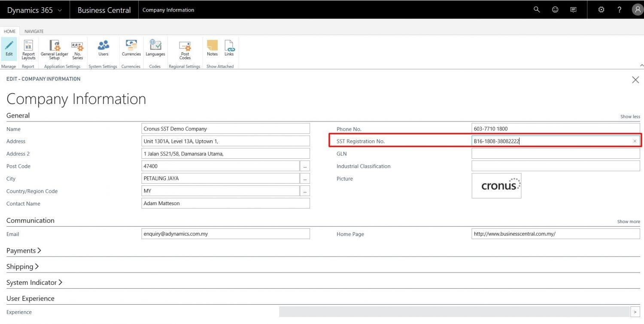This screenshot has height=324, width=644.
Task: Open the Dynamics 365 app dropdown
Action: (34, 10)
